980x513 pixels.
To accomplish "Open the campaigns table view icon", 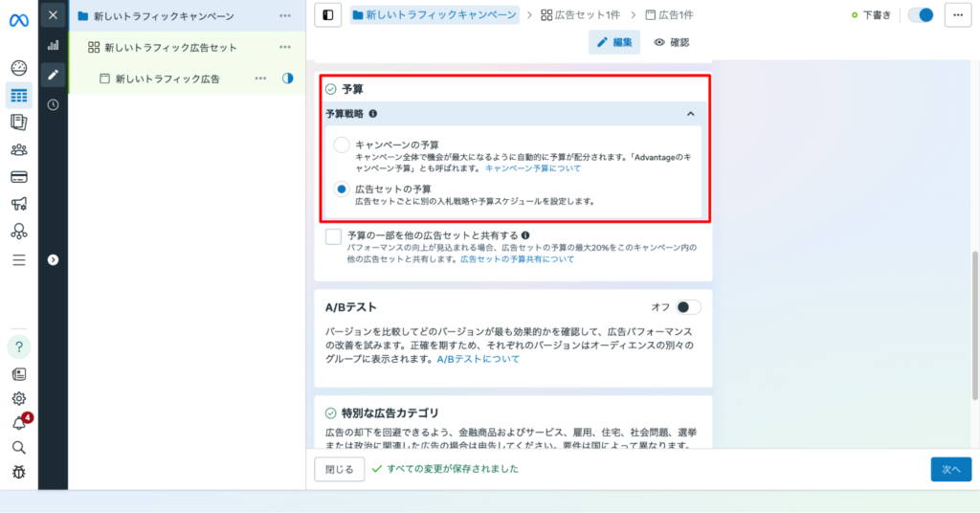I will 18,95.
